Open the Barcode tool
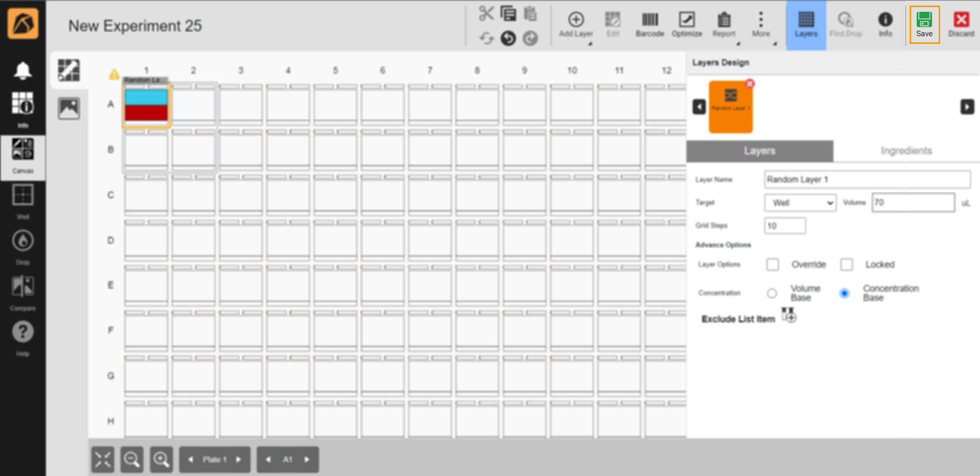This screenshot has width=980, height=476. 650,25
